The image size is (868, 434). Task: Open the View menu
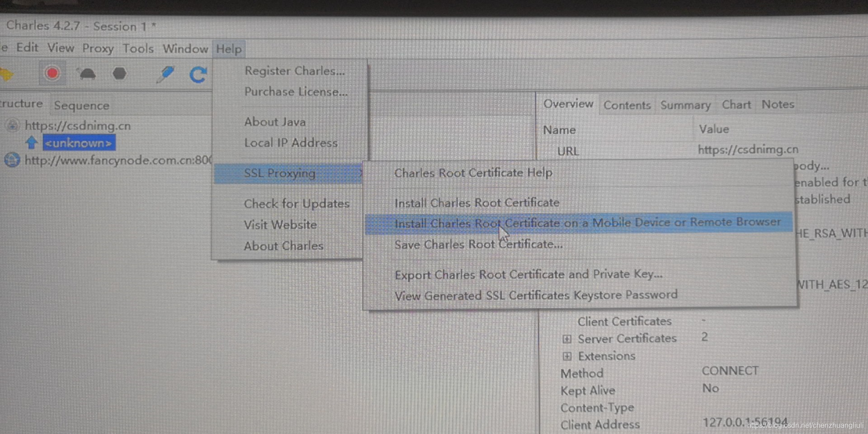[x=61, y=48]
